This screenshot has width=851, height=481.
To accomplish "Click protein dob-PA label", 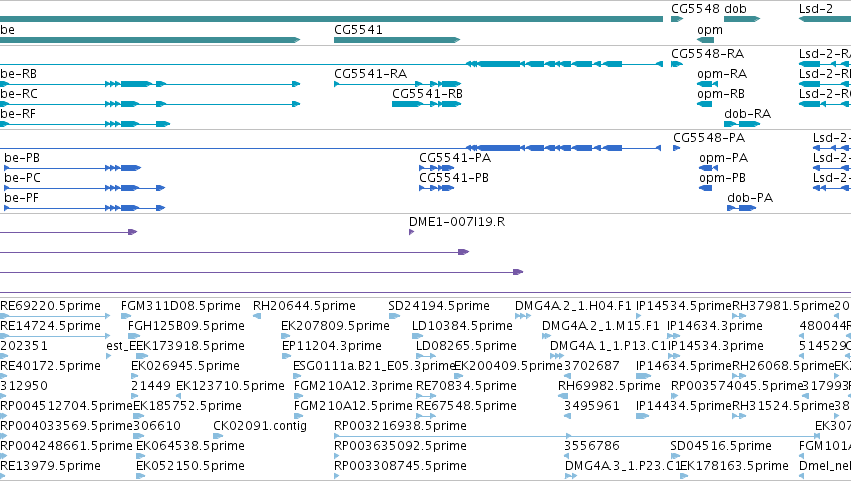I will tap(750, 198).
